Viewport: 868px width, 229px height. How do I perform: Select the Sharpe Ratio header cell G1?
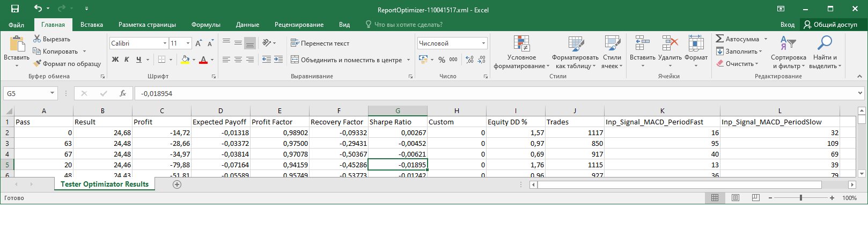click(398, 122)
